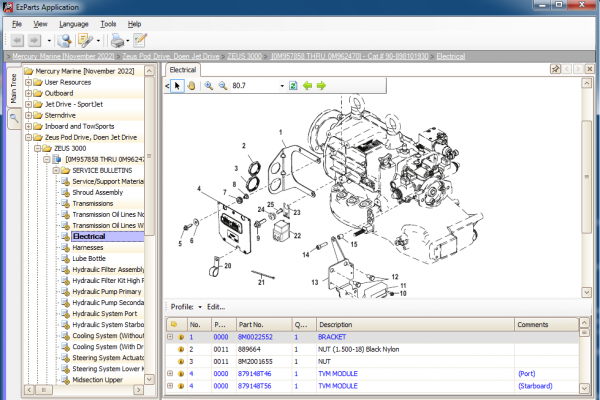
Task: Select the pointer arrow tool
Action: click(177, 86)
